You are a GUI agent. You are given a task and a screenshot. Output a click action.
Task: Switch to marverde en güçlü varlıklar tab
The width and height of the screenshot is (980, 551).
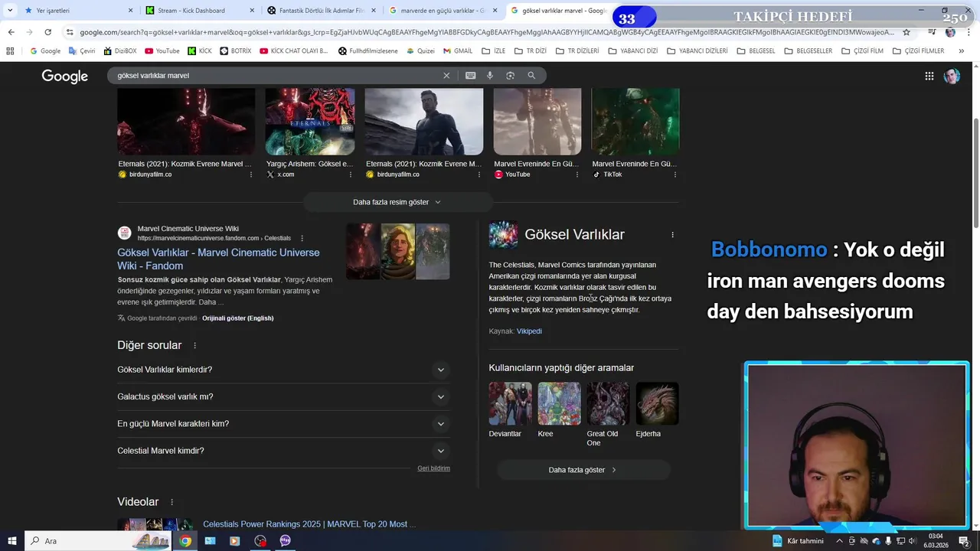[442, 11]
